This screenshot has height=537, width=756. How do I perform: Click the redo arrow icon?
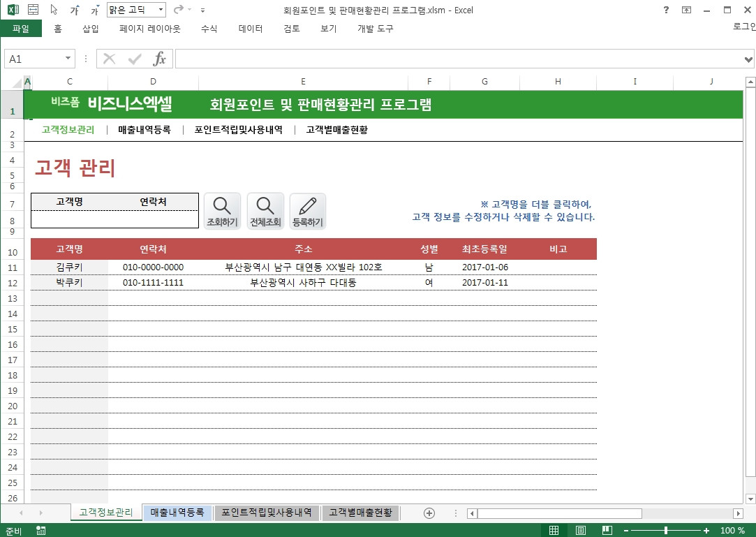(x=179, y=10)
